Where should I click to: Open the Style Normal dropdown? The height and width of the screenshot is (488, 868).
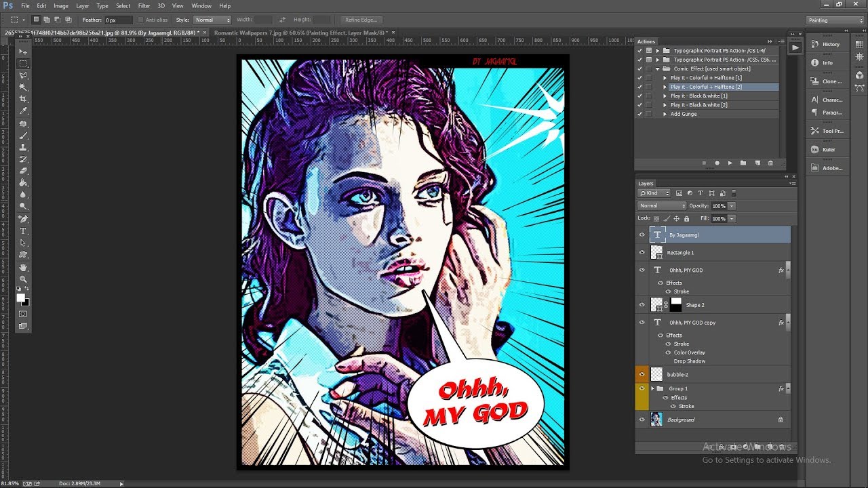tap(212, 20)
